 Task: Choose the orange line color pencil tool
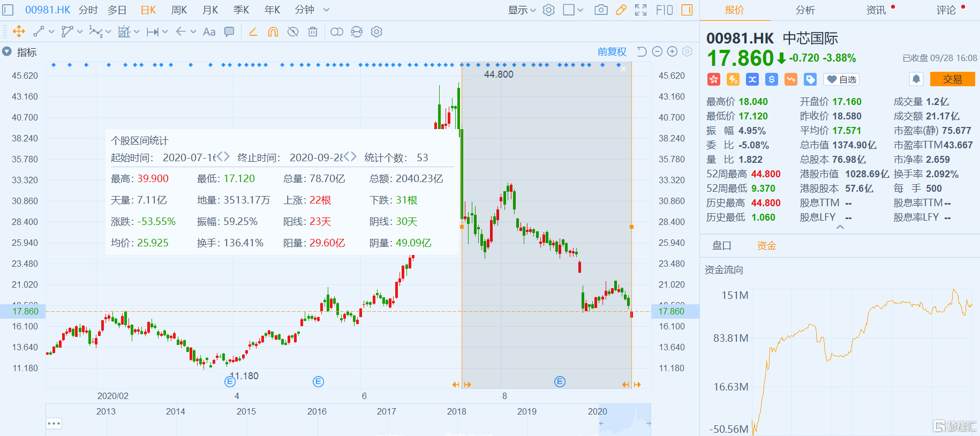(x=253, y=32)
